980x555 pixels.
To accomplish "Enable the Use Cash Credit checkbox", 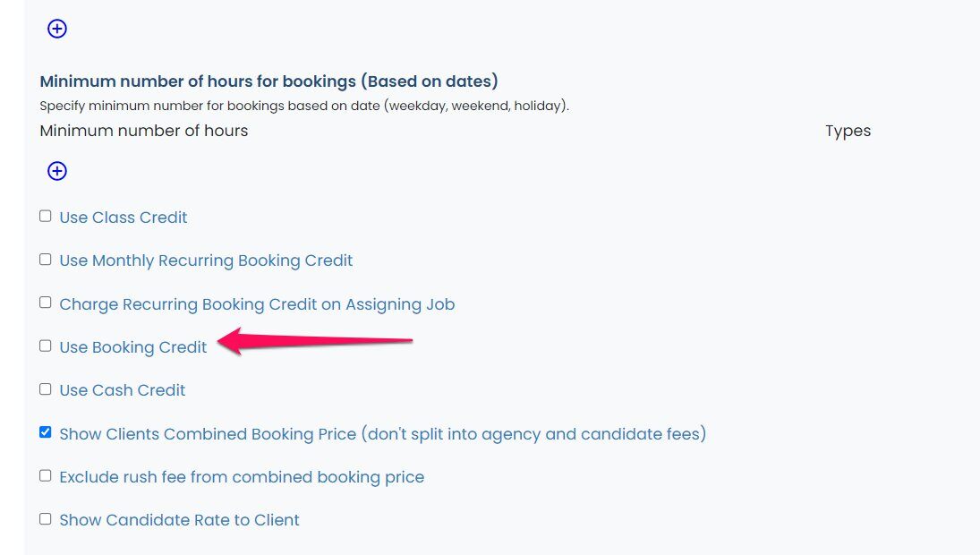I will [46, 389].
